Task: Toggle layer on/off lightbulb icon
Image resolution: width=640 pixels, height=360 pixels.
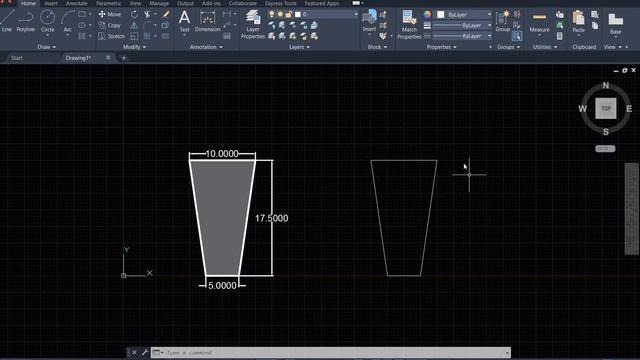Action: click(x=271, y=14)
